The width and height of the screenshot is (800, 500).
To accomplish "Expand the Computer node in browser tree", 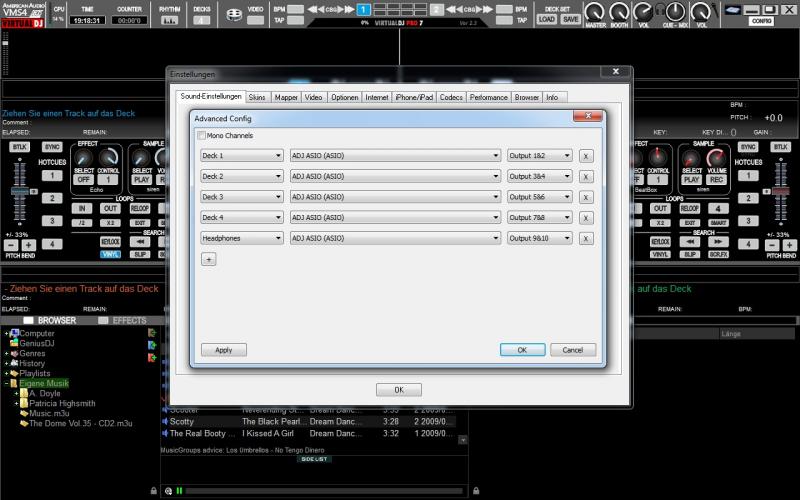I will (x=7, y=333).
